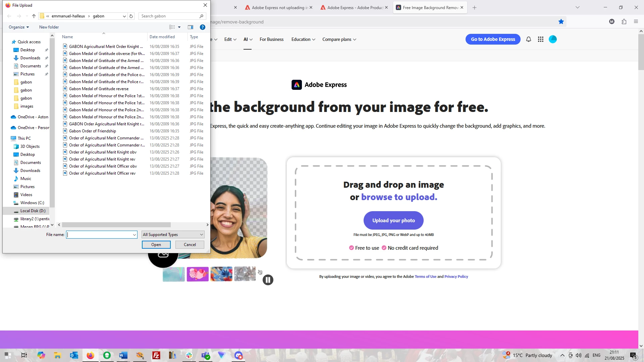Open the view options dropdown arrow
Viewport: 644px width, 362px height.
179,27
